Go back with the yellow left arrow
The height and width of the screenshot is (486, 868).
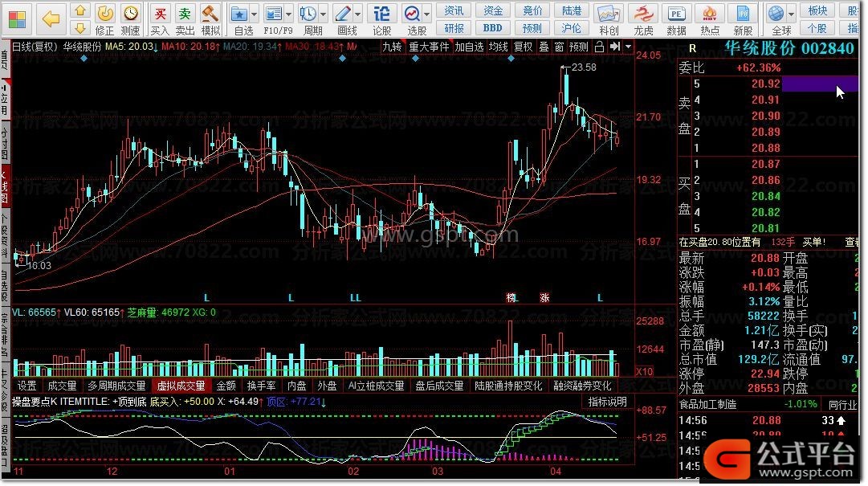point(51,19)
